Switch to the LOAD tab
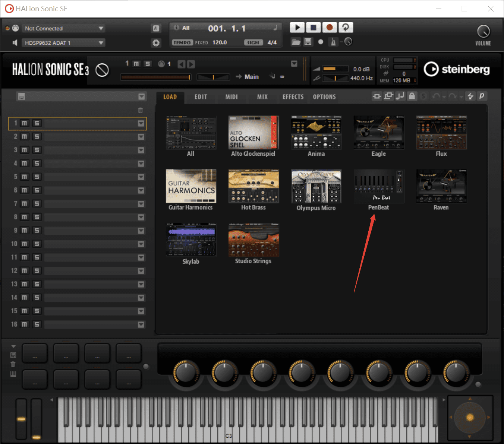504x444 pixels. (170, 97)
